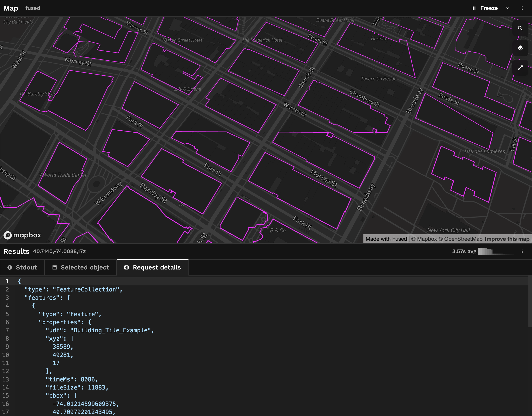Open the Map panel three-dot menu

pos(522,8)
